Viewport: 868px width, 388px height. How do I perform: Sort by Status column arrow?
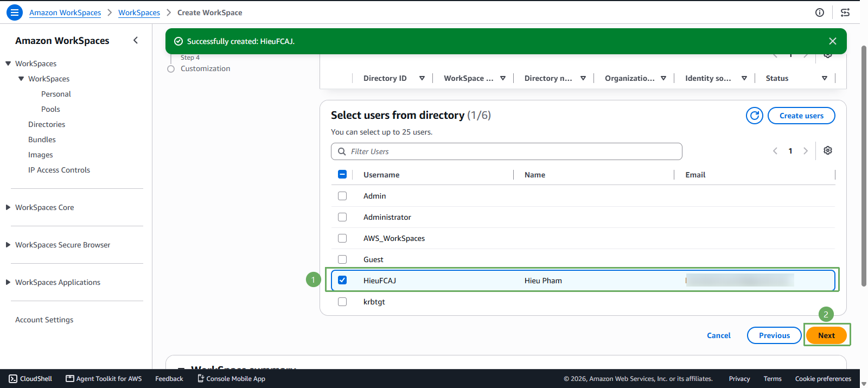pyautogui.click(x=825, y=78)
